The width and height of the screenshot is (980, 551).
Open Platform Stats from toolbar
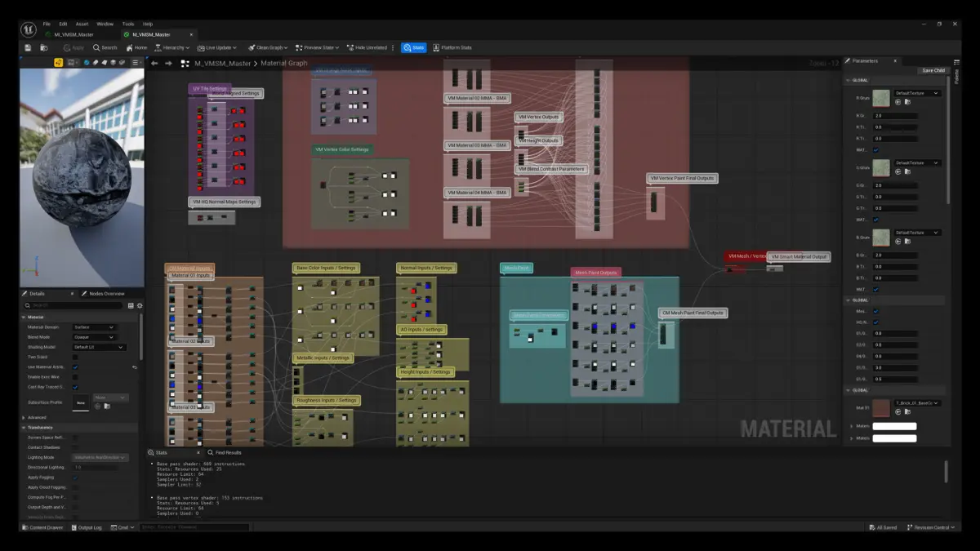[452, 47]
